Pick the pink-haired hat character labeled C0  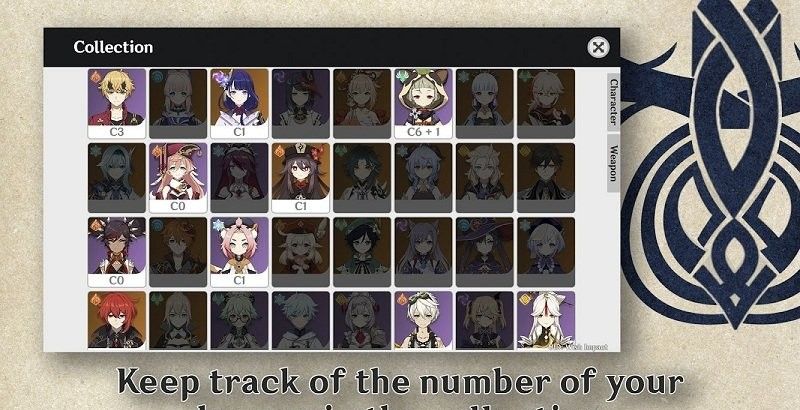pos(178,178)
